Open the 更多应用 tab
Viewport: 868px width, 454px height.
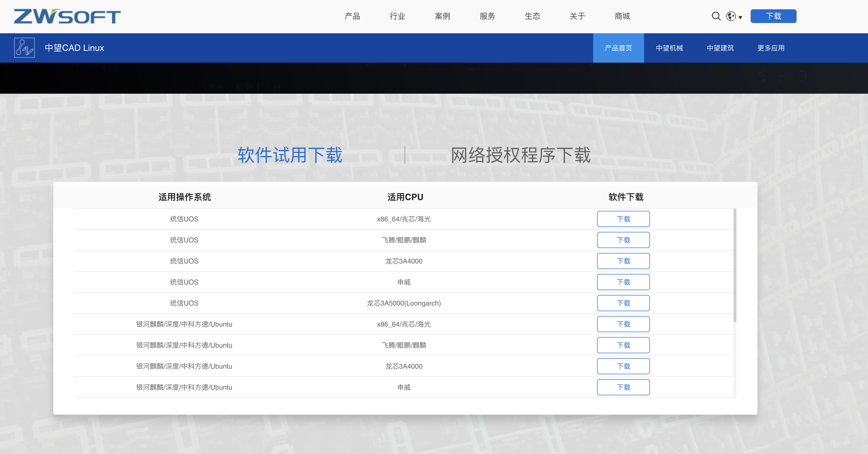click(771, 48)
